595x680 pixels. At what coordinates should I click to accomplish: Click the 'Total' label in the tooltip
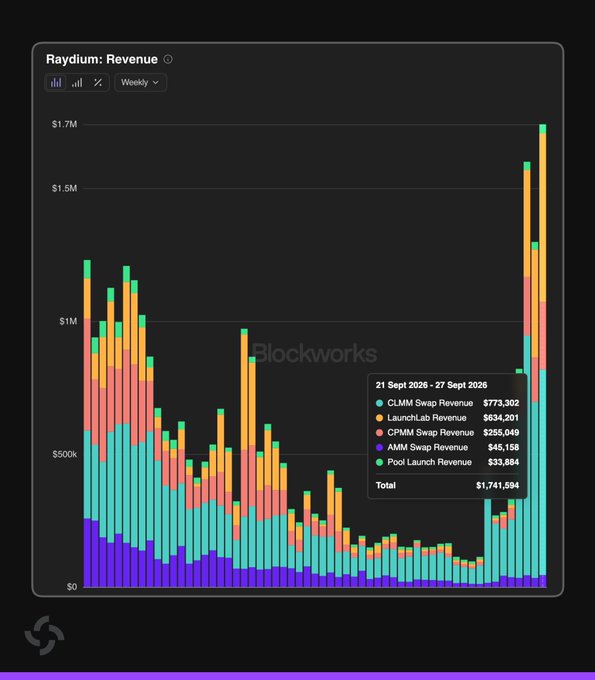[386, 486]
